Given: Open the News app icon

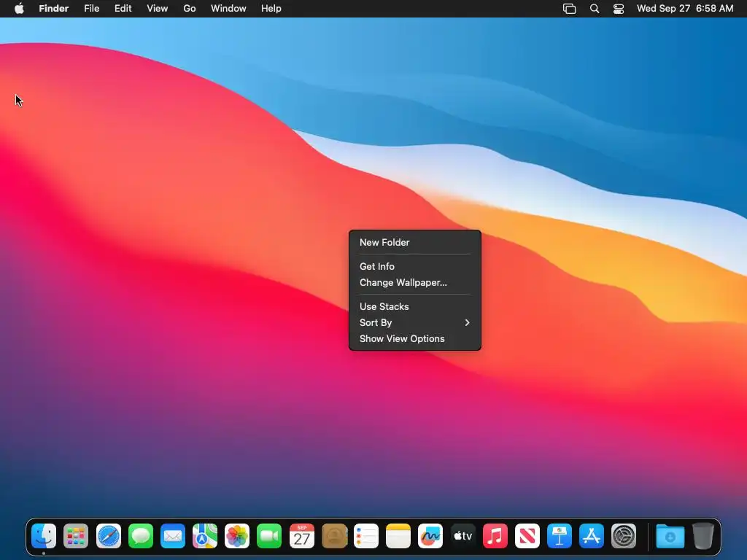Looking at the screenshot, I should (x=527, y=536).
